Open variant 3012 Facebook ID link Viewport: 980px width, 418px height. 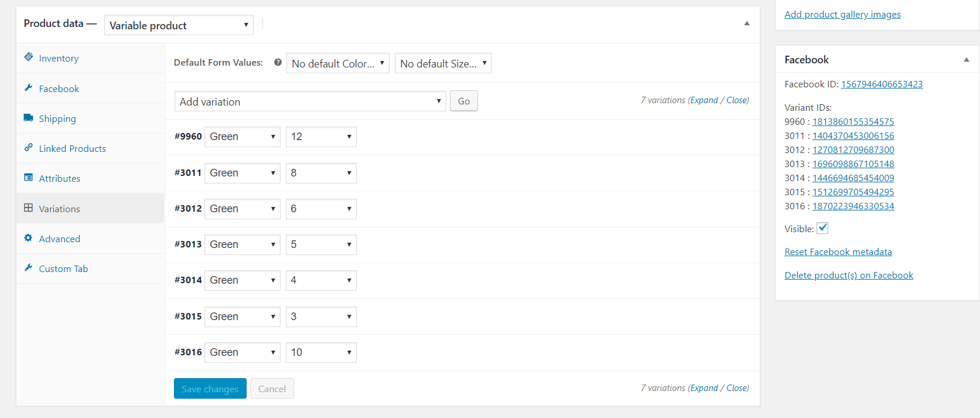(853, 149)
